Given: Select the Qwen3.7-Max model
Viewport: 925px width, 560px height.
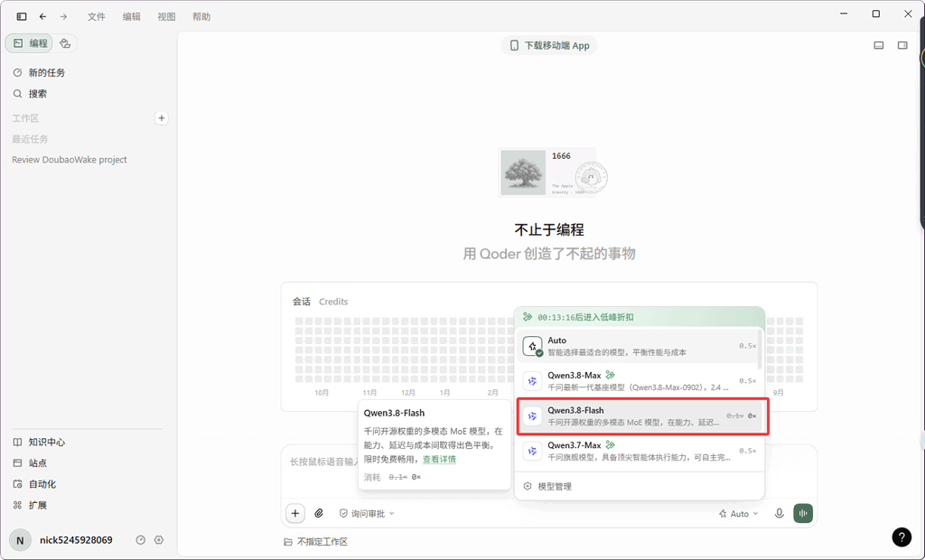Looking at the screenshot, I should (x=640, y=451).
